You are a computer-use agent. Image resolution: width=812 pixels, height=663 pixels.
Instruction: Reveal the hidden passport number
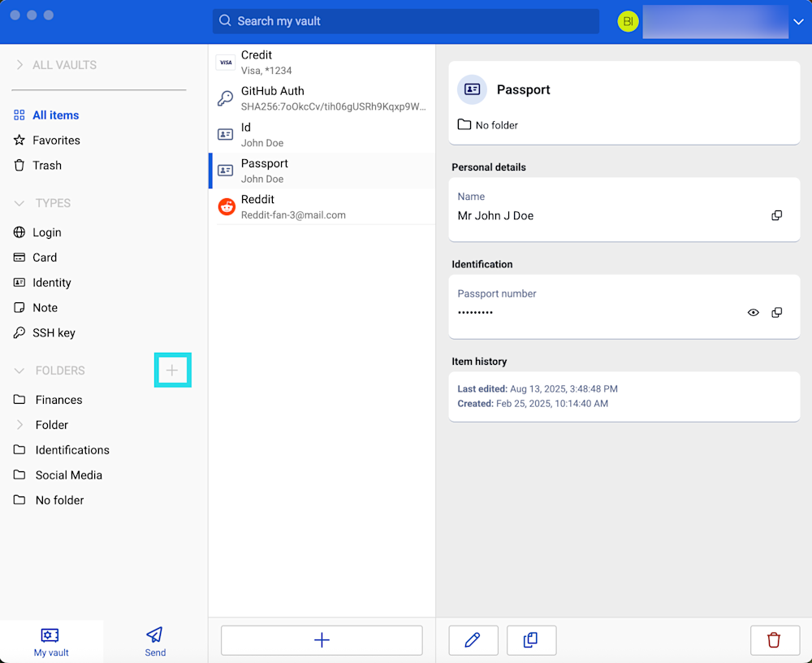click(x=753, y=312)
